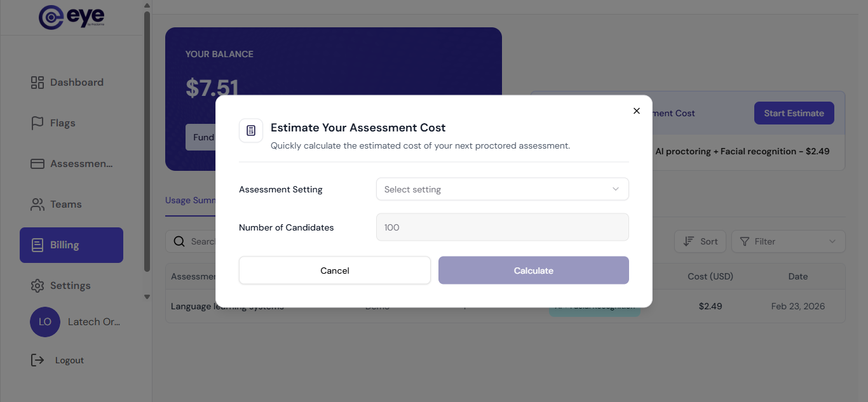Image resolution: width=868 pixels, height=402 pixels.
Task: Click the search magnifier icon
Action: click(179, 241)
